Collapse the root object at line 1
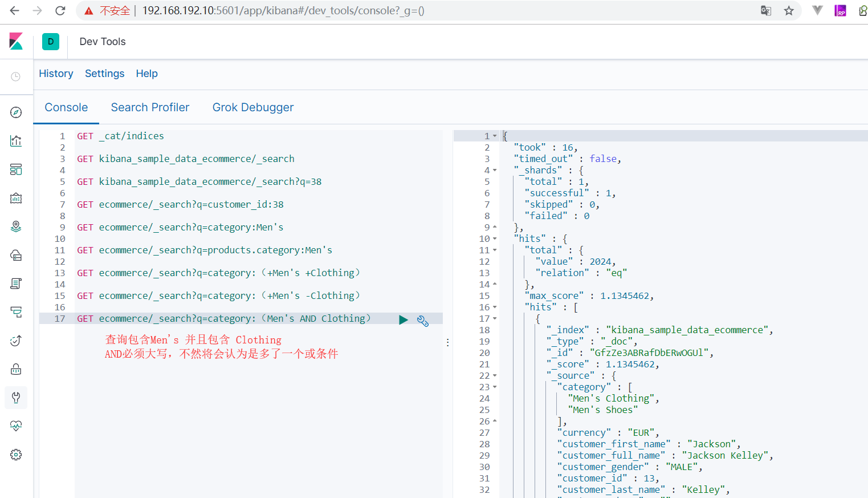 coord(495,136)
